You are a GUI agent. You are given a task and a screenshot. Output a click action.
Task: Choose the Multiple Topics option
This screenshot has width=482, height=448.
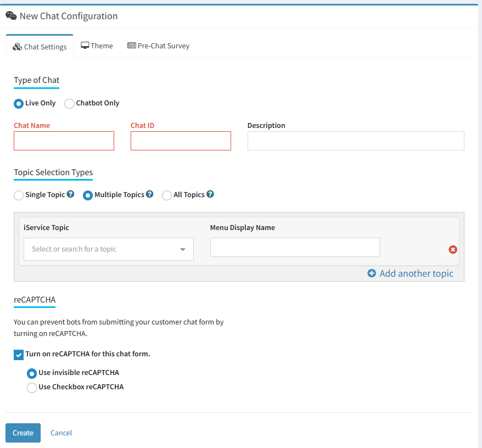point(88,195)
